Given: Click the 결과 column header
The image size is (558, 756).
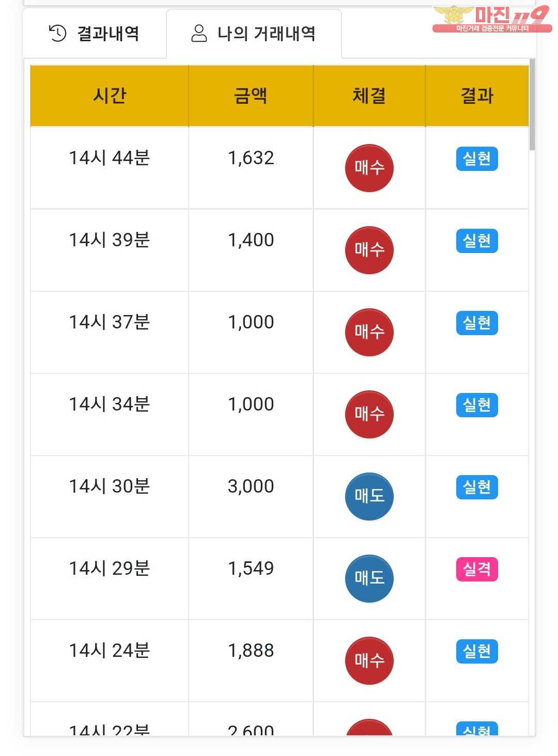Looking at the screenshot, I should pos(477,96).
